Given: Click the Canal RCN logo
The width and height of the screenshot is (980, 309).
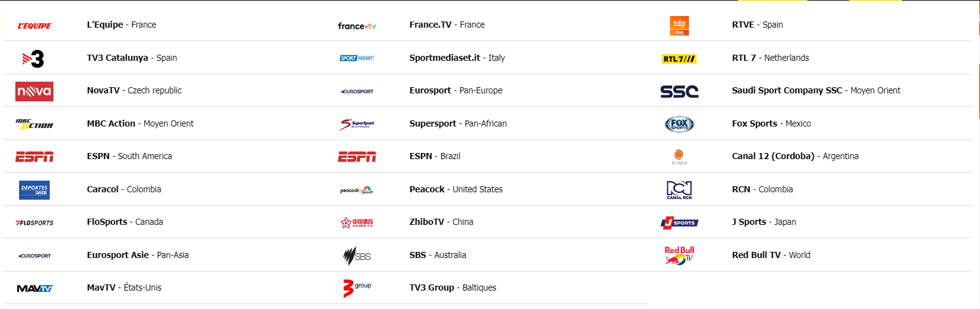Looking at the screenshot, I should pyautogui.click(x=679, y=190).
